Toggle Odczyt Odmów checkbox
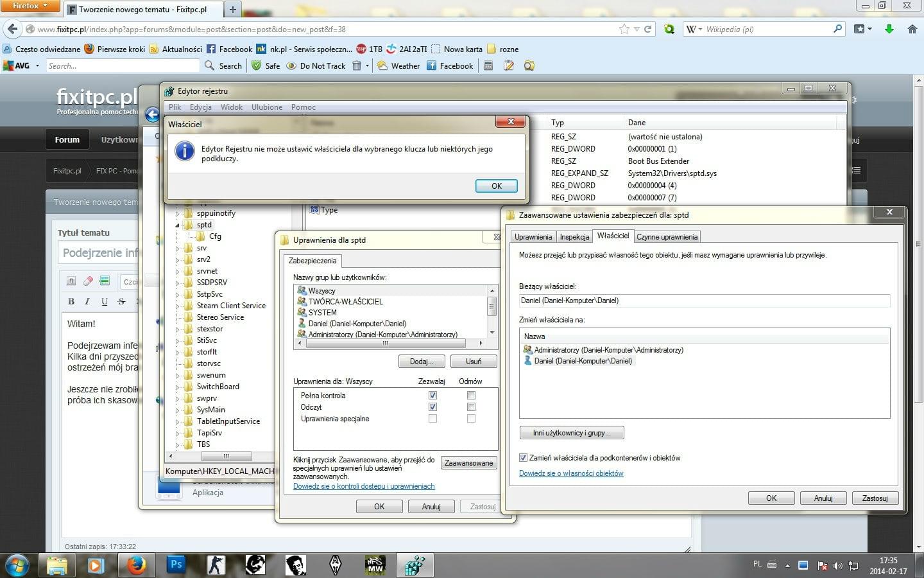924x578 pixels. (471, 407)
